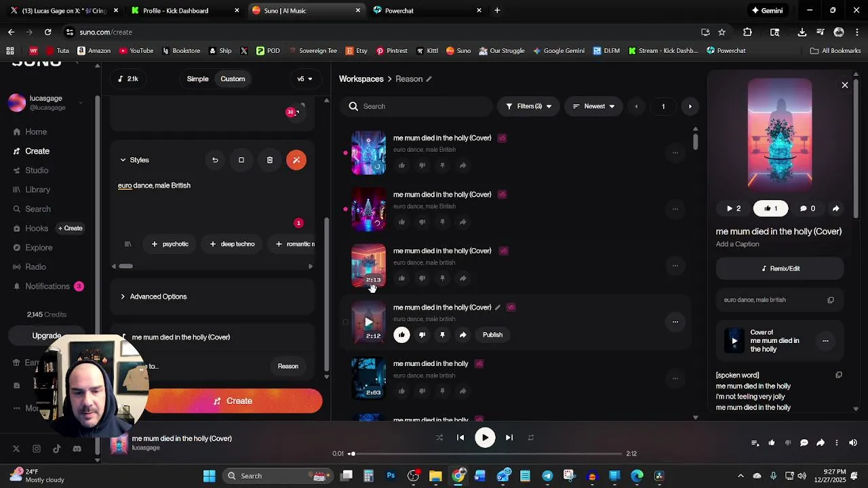Viewport: 868px width, 488px height.
Task: Clear styles with the trash icon
Action: (x=270, y=160)
